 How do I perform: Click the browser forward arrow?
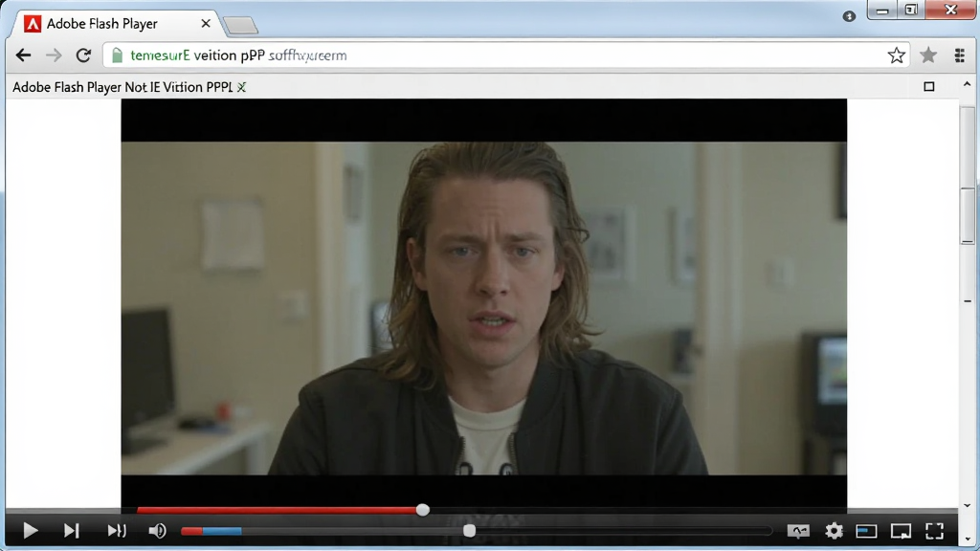54,55
